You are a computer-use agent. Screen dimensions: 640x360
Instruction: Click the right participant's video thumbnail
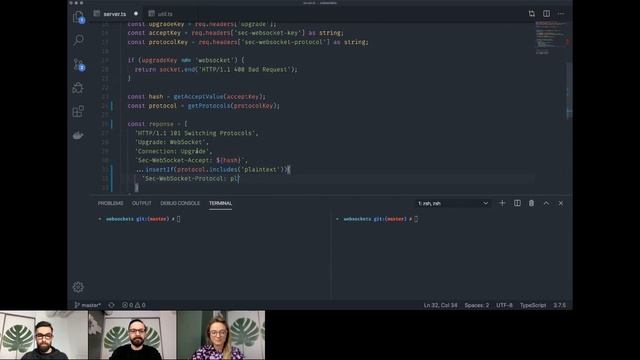(x=221, y=335)
